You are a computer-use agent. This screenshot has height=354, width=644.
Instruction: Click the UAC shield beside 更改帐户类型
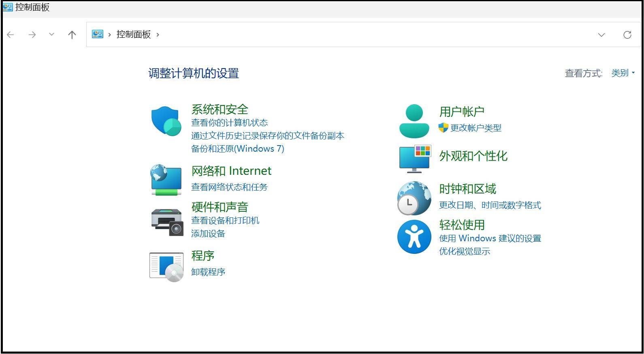(444, 128)
